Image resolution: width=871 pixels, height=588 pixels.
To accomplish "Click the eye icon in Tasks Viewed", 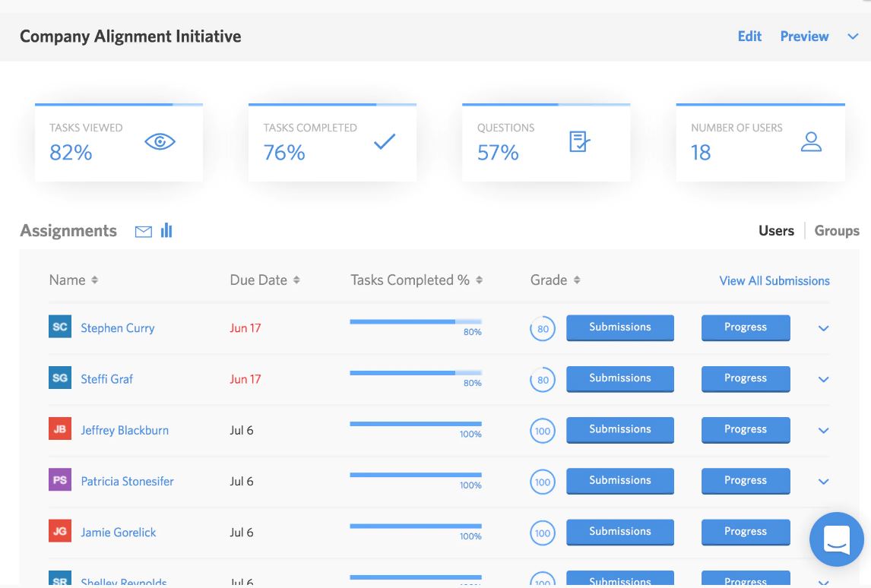I will point(160,142).
